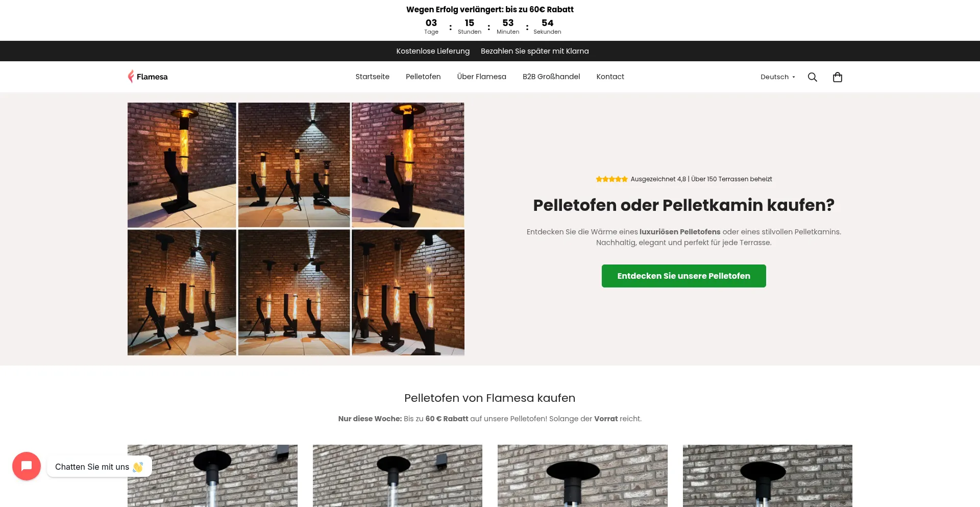
Task: Click the five-star rating icons
Action: (x=611, y=179)
